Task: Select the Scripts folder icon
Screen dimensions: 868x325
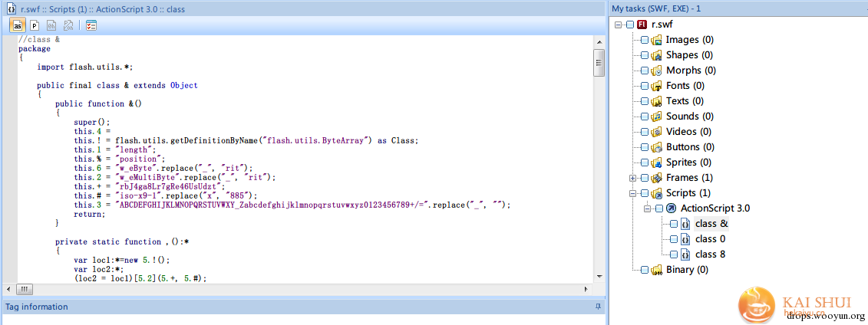Action: 656,193
